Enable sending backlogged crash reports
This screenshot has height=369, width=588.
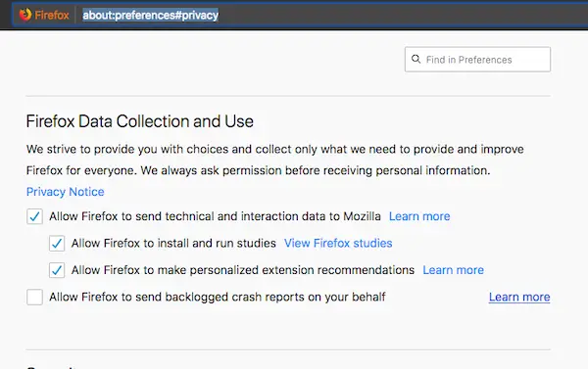(x=34, y=298)
